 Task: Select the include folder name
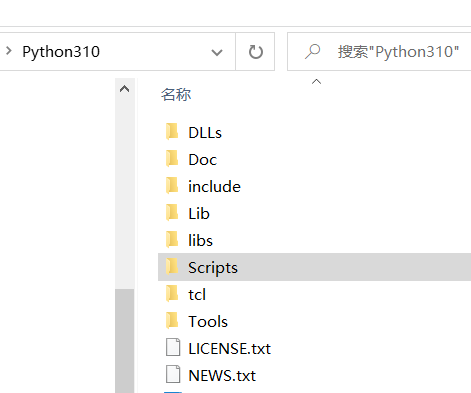click(214, 187)
